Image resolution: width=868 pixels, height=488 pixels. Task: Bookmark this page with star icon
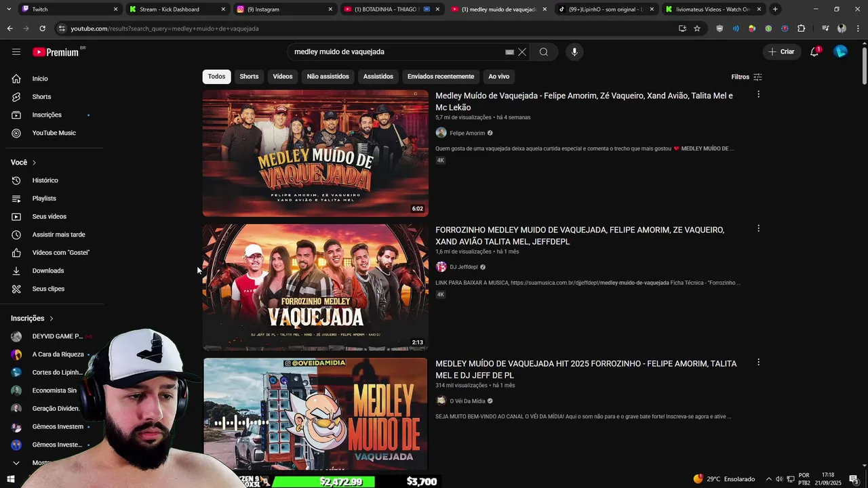[x=697, y=28]
